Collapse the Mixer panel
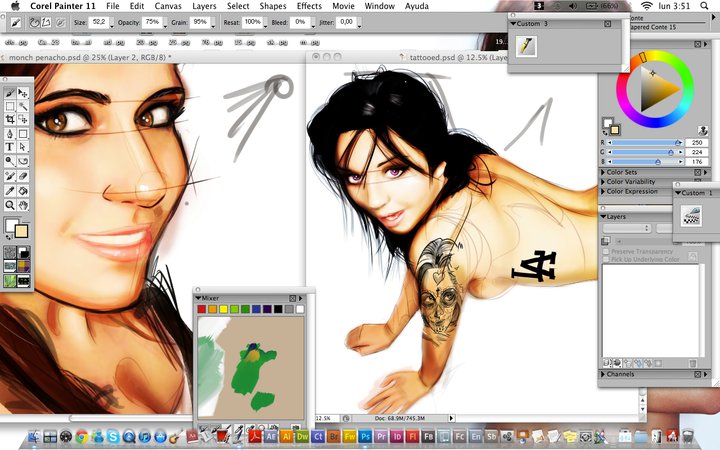This screenshot has height=450, width=720. click(x=199, y=298)
